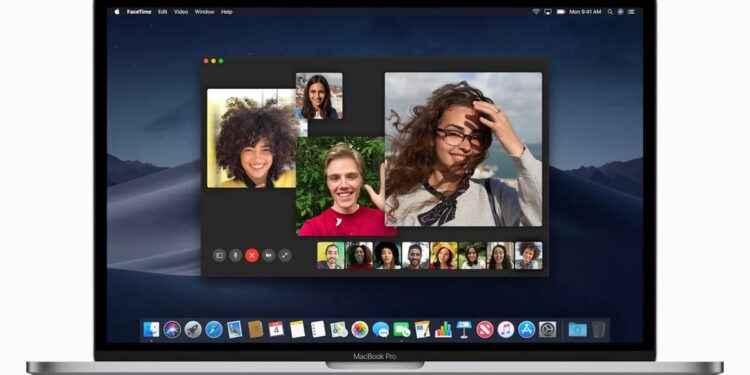750x375 pixels.
Task: Click the FaceTime icon in the Dock
Action: 402,330
